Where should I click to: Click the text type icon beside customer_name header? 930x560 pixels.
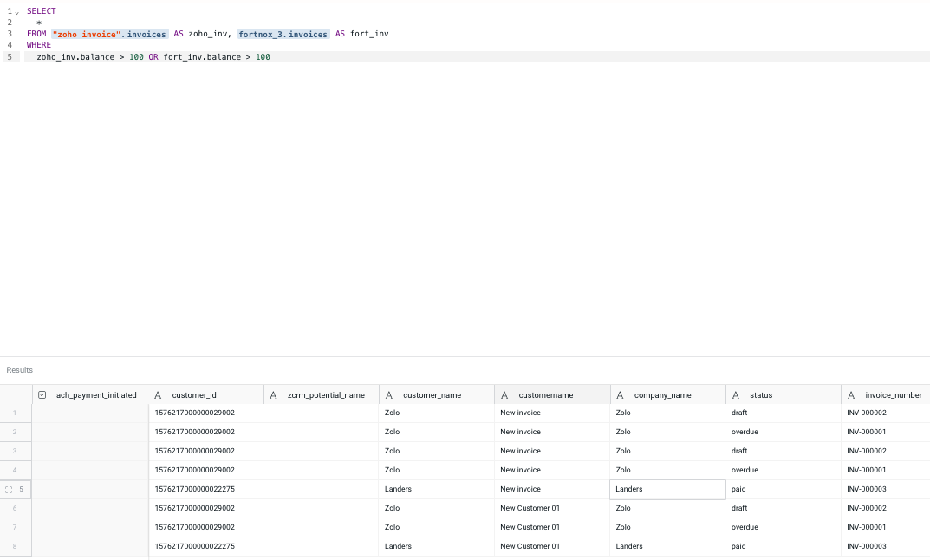[x=389, y=395]
